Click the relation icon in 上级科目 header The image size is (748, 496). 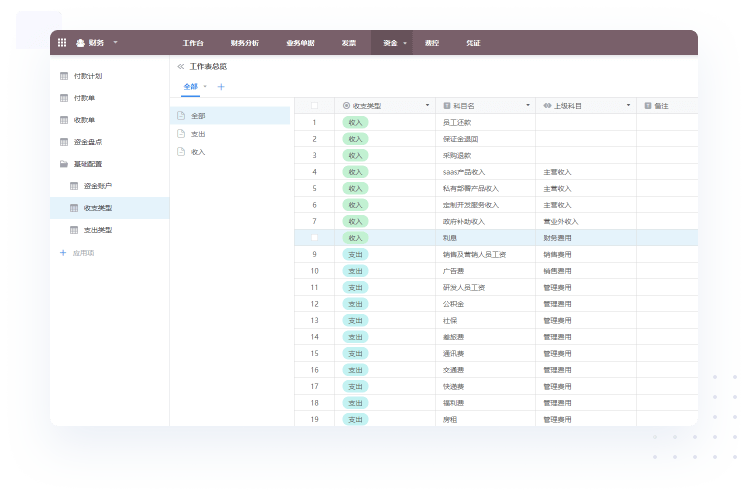click(x=547, y=105)
